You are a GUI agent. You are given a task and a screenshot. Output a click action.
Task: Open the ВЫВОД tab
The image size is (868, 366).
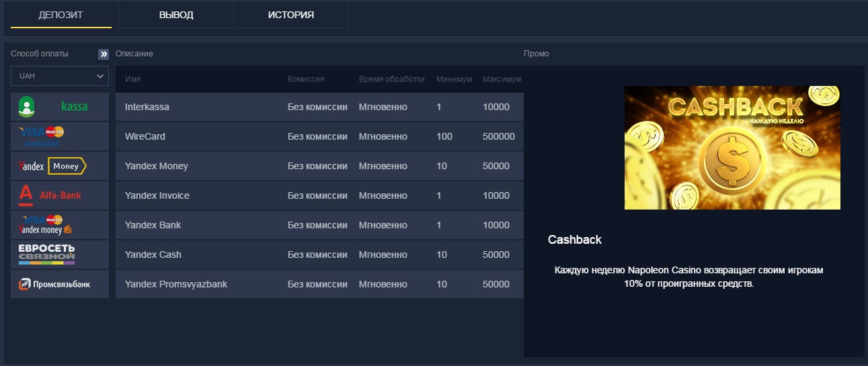tap(176, 15)
